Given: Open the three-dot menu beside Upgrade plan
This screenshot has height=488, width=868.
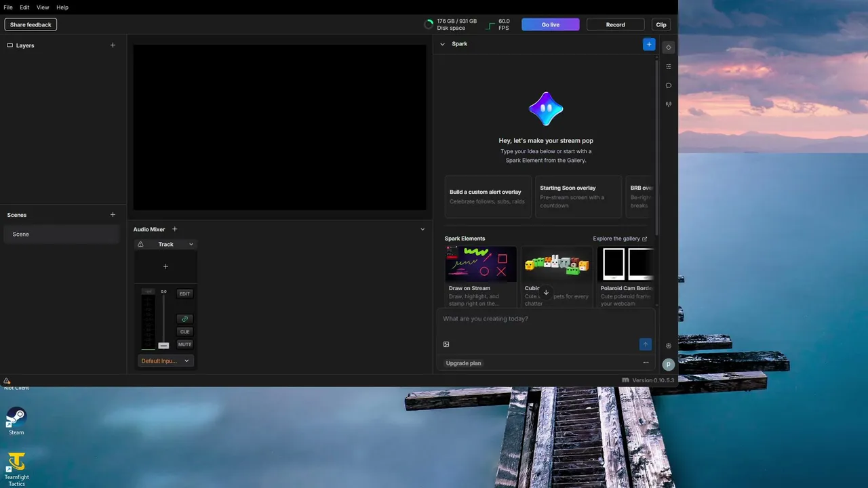Looking at the screenshot, I should point(646,363).
